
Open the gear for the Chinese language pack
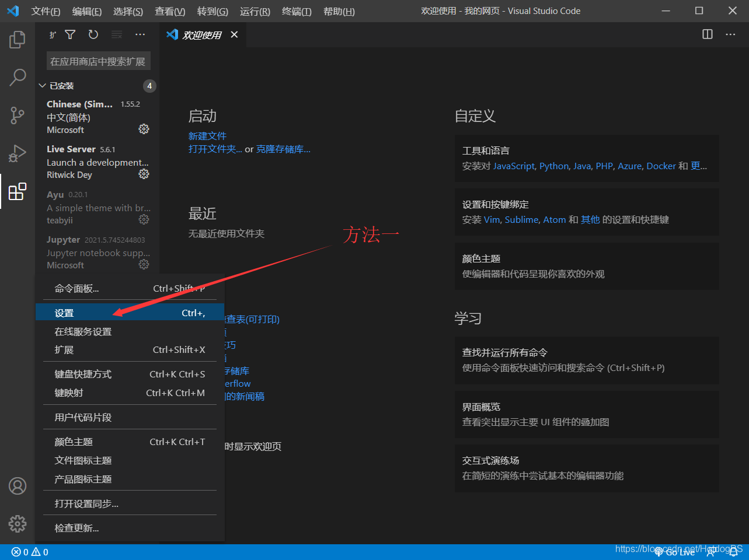click(x=144, y=129)
